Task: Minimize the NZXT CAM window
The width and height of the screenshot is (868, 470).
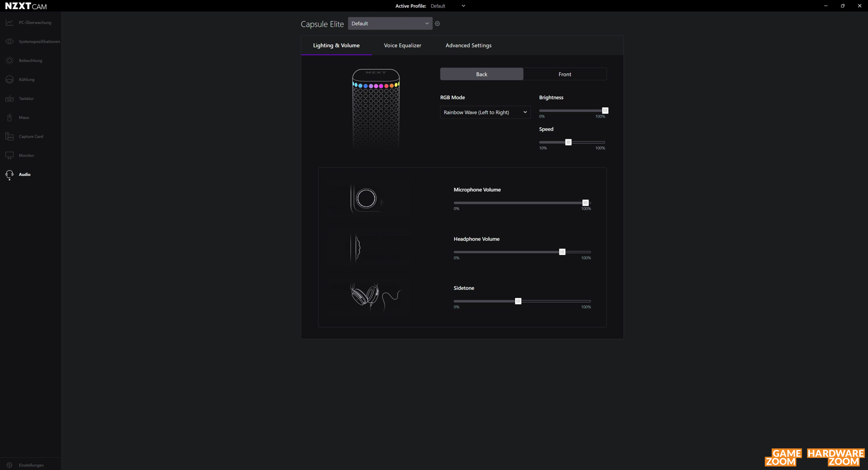Action: click(825, 6)
